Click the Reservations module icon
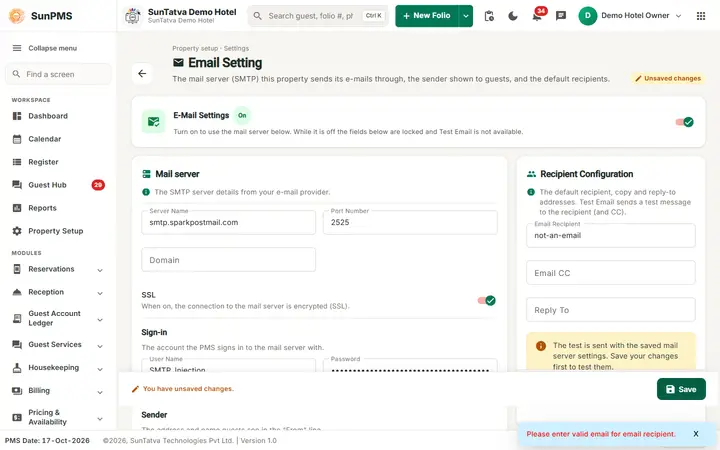 (17, 269)
